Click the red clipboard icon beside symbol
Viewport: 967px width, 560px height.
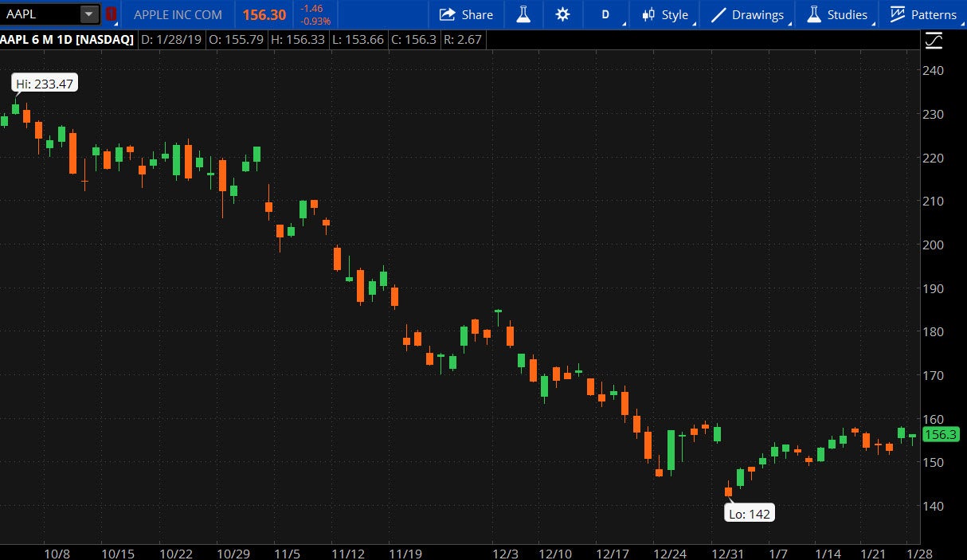[x=111, y=14]
